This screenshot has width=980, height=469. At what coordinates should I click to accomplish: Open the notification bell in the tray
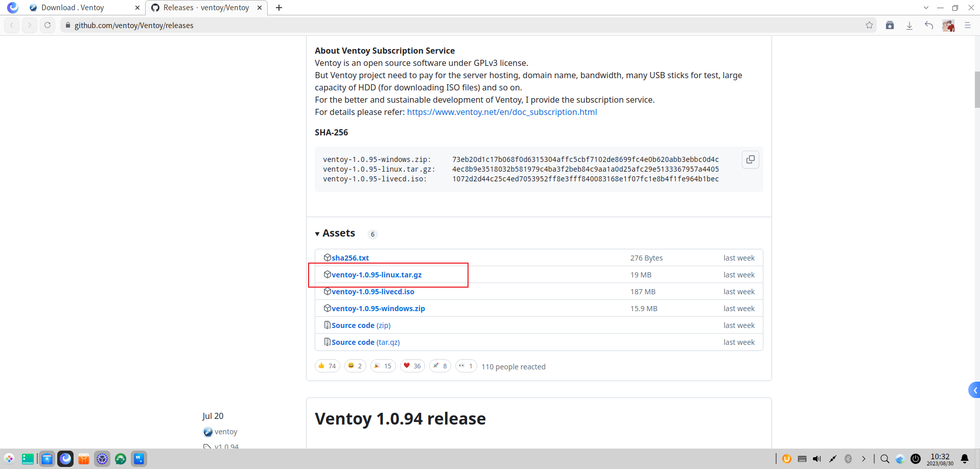(965, 459)
